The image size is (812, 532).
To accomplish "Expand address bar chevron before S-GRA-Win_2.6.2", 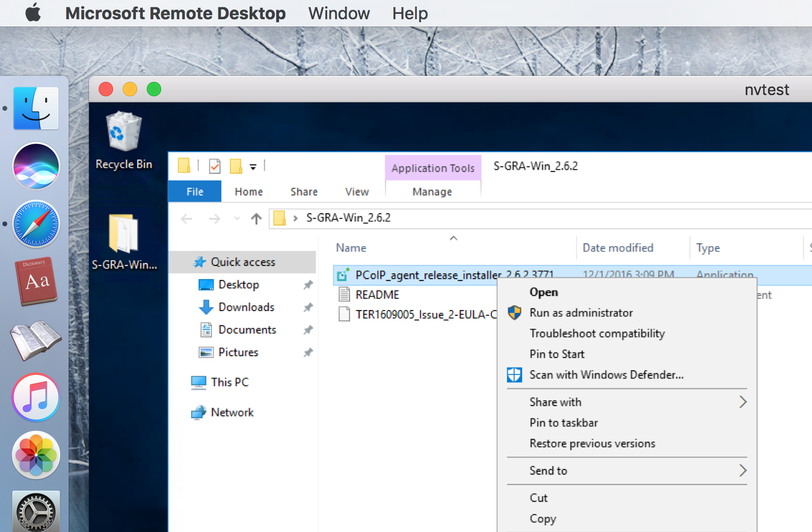I will 295,218.
